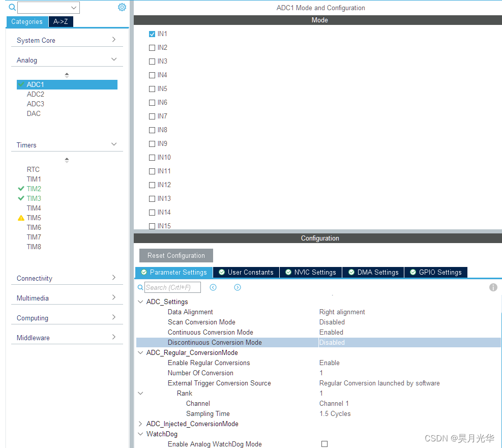This screenshot has width=502, height=448.
Task: Collapse the Rank tree node
Action: [x=140, y=393]
